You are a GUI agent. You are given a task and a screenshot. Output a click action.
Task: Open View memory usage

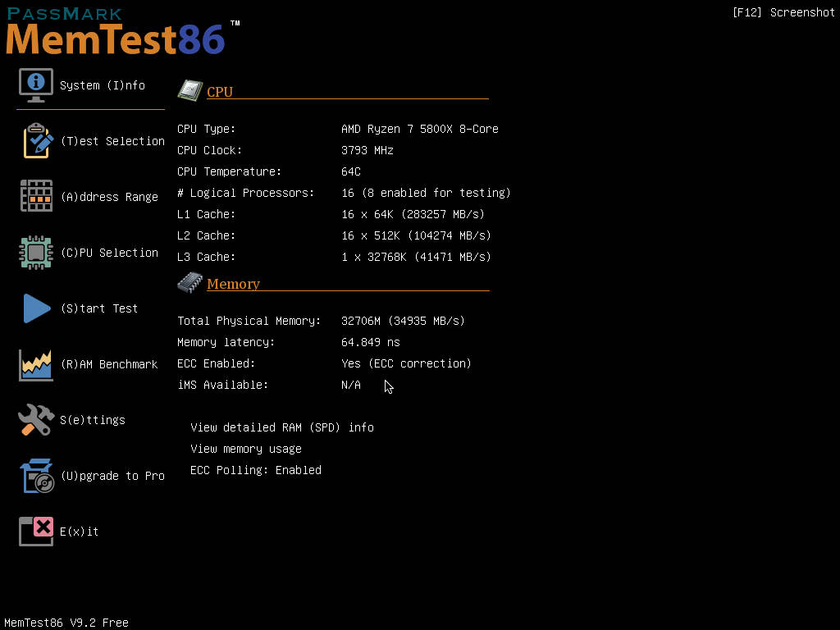pos(246,449)
